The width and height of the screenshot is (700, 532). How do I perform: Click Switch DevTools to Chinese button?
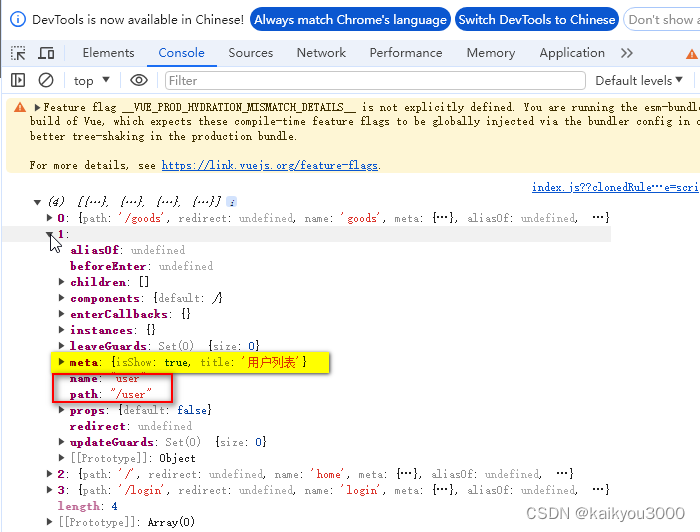(x=537, y=20)
